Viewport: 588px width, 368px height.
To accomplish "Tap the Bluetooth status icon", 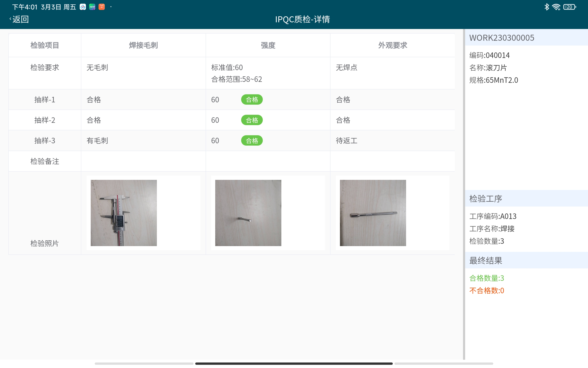I will point(547,7).
